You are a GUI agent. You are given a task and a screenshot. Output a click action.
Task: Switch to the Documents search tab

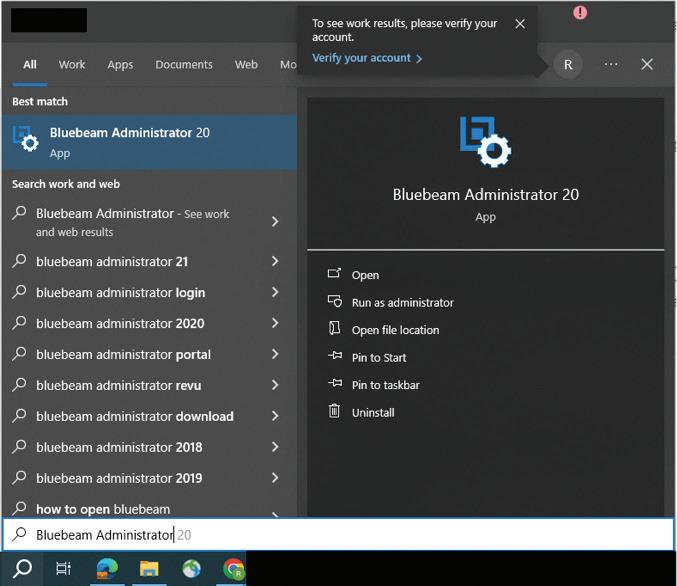click(184, 65)
